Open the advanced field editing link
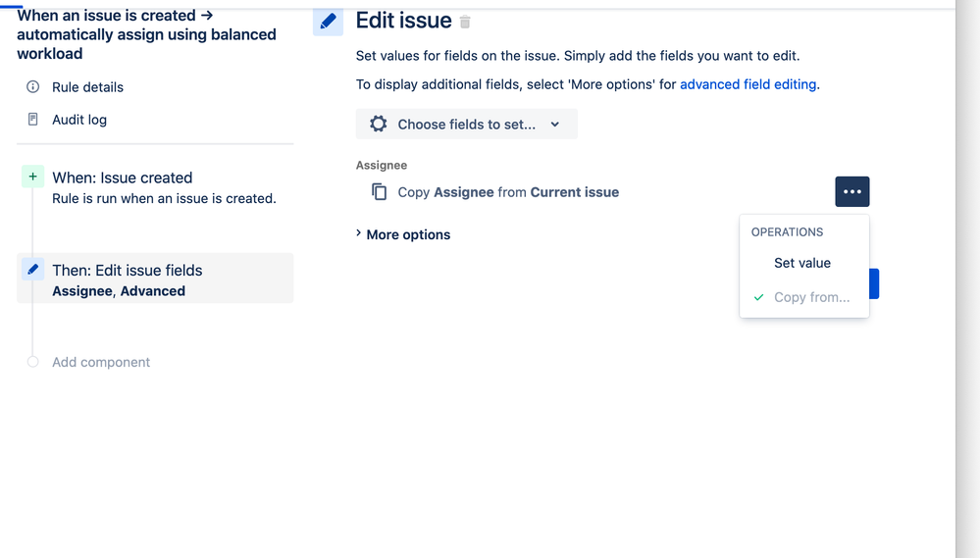 coord(748,84)
